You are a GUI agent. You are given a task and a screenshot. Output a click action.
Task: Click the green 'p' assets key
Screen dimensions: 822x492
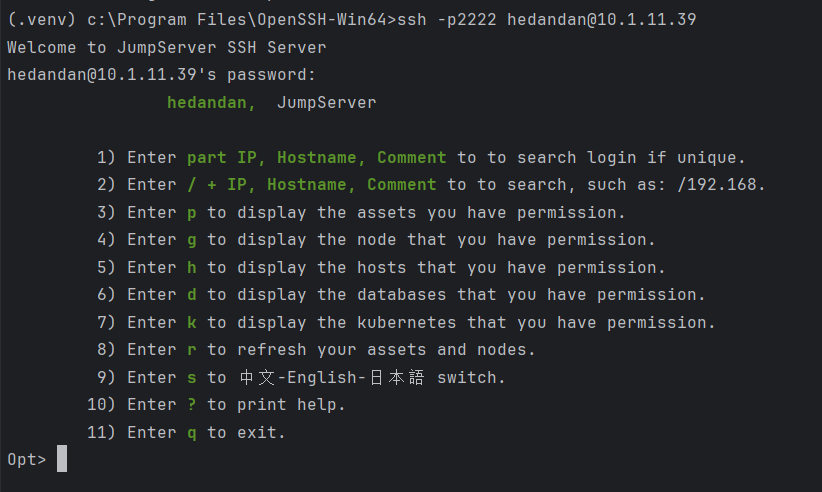192,213
